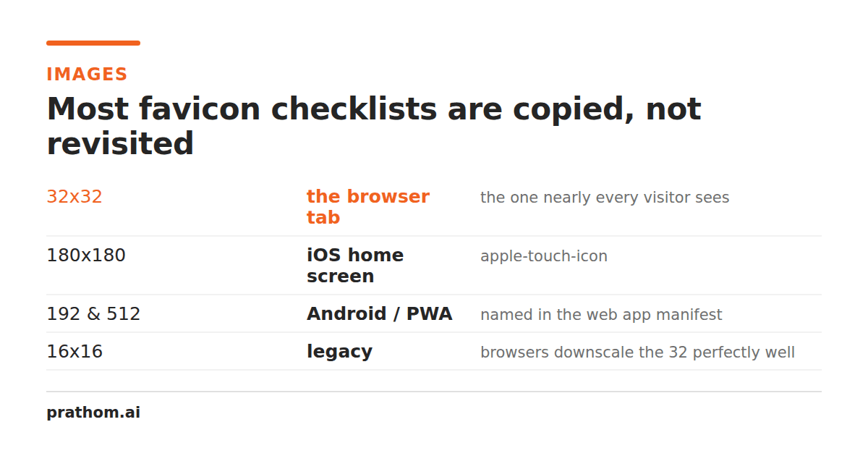Image resolution: width=868 pixels, height=456 pixels.
Task: Click the apple-touch-icon description text
Action: pyautogui.click(x=544, y=256)
